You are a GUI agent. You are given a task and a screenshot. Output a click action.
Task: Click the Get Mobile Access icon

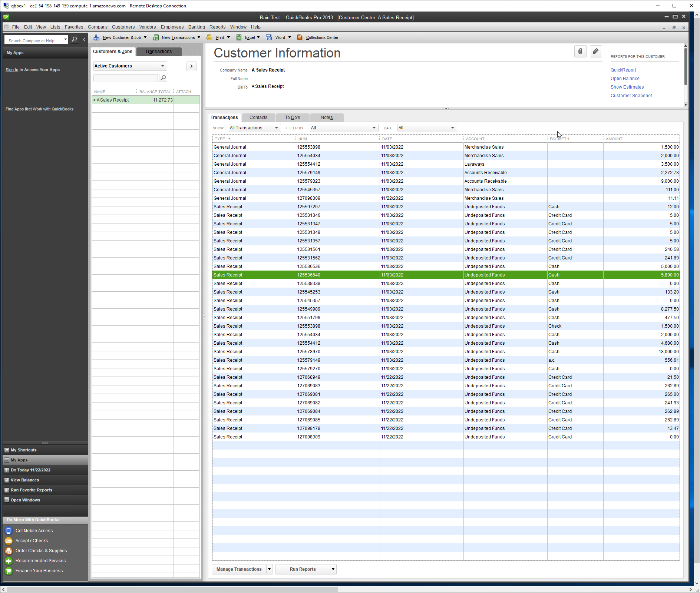[9, 531]
